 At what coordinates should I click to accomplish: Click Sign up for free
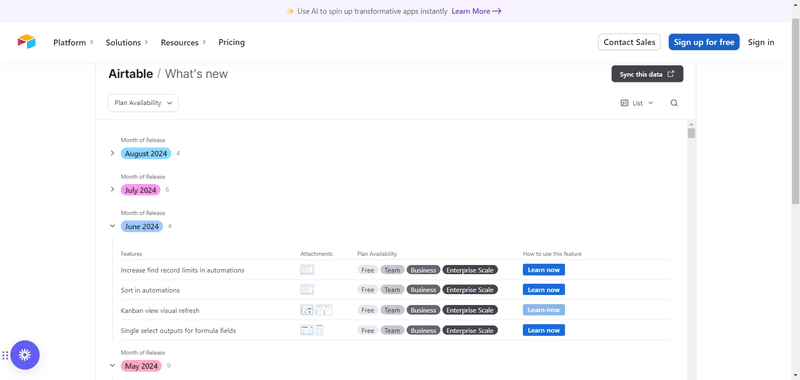click(704, 42)
